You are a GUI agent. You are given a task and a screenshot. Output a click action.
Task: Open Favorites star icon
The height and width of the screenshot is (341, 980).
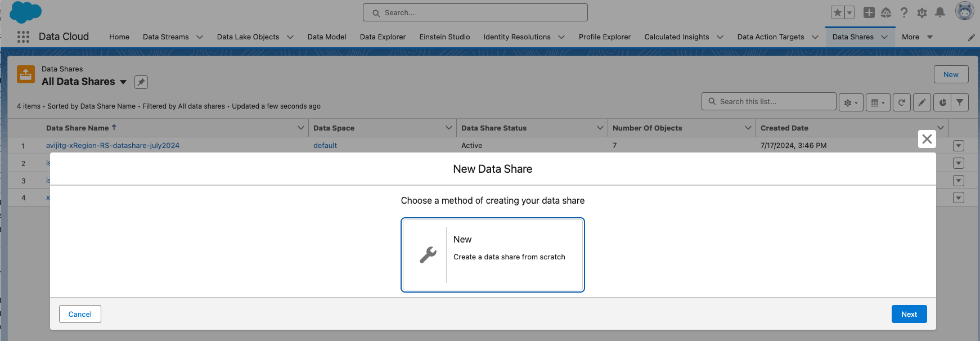[x=838, y=12]
